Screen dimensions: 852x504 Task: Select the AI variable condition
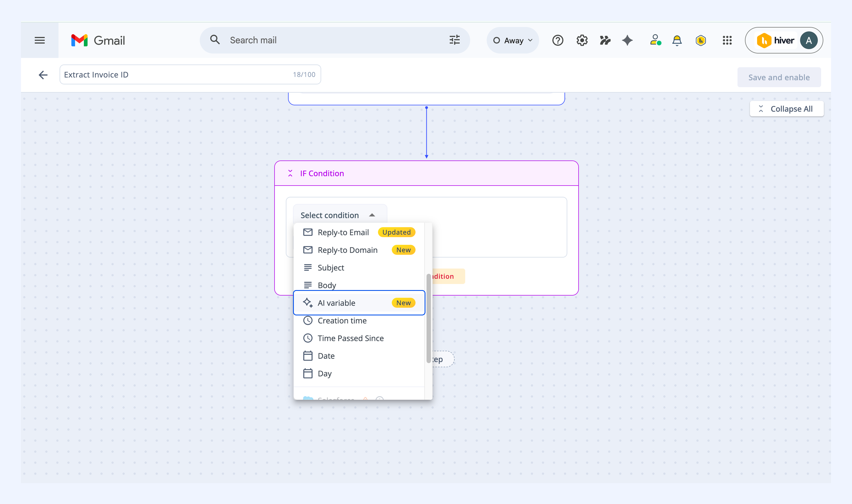tap(359, 303)
